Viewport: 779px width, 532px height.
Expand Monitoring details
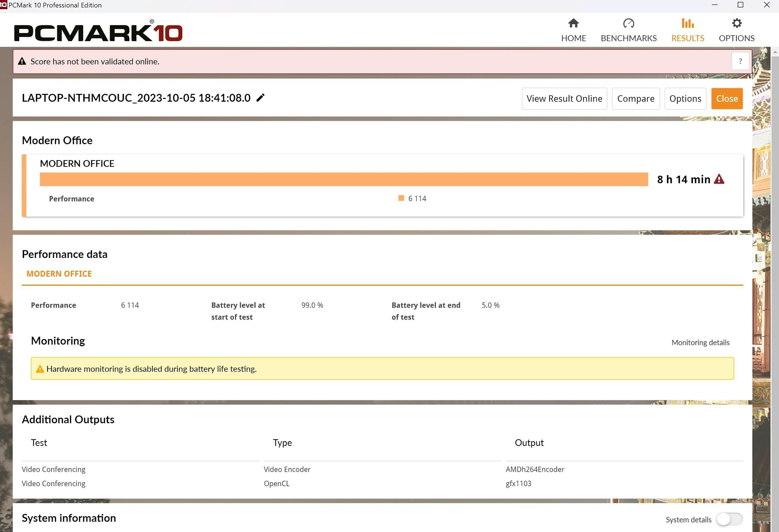click(700, 342)
